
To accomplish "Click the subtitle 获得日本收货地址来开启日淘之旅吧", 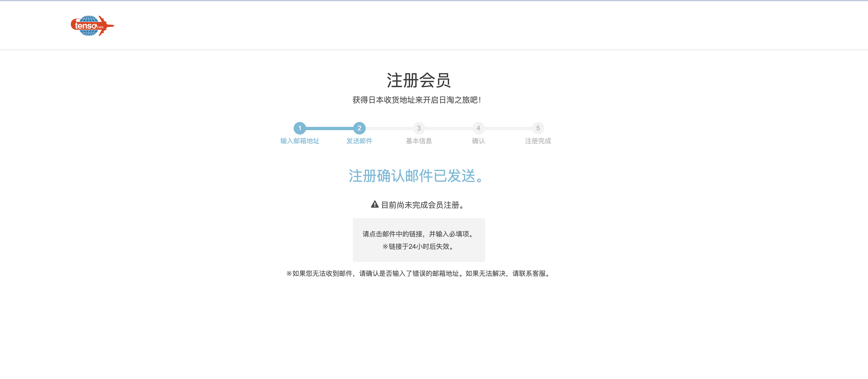I will coord(417,100).
